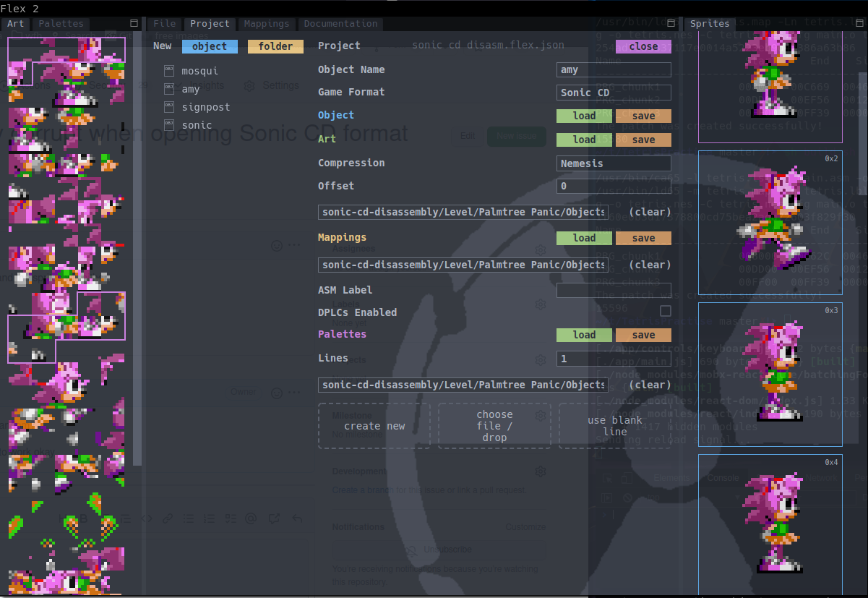Select the sonic object in the project tree

pos(197,125)
